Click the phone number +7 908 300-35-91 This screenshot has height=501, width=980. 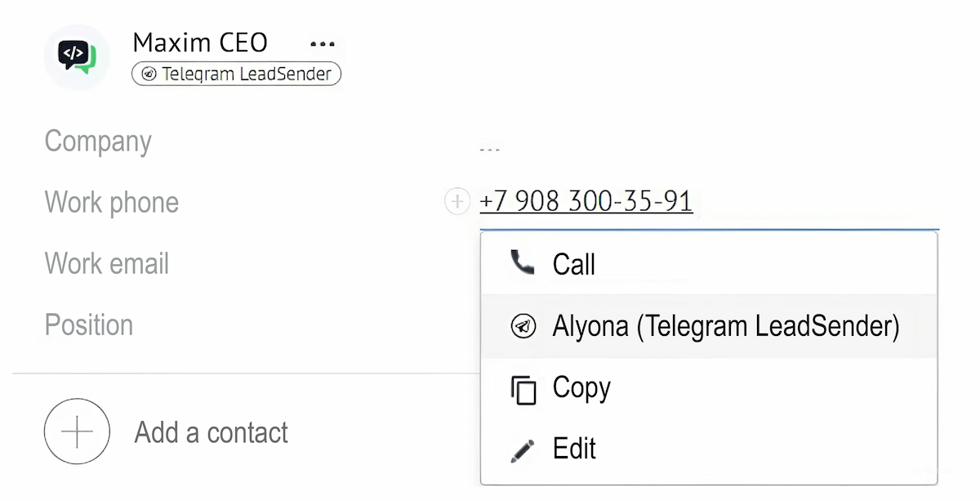click(x=586, y=201)
